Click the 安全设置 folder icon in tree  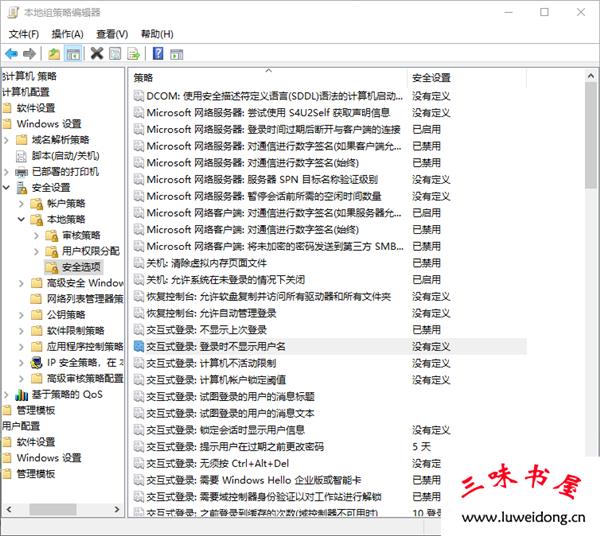21,187
